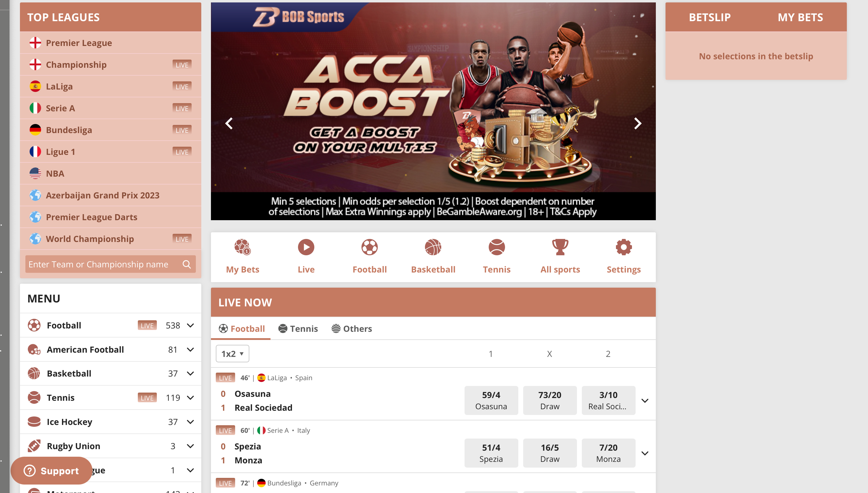The width and height of the screenshot is (868, 493).
Task: Open the All sports trophy icon
Action: (x=560, y=247)
